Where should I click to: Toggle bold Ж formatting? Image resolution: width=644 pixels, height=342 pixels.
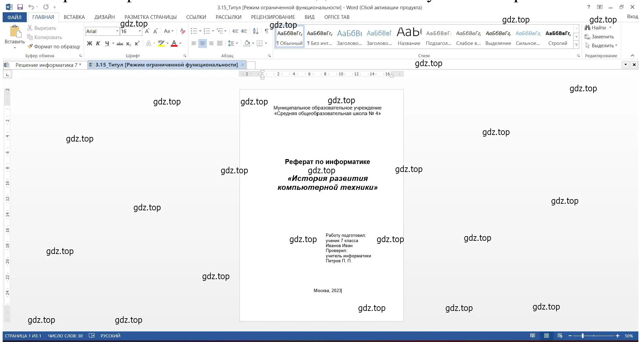point(89,43)
